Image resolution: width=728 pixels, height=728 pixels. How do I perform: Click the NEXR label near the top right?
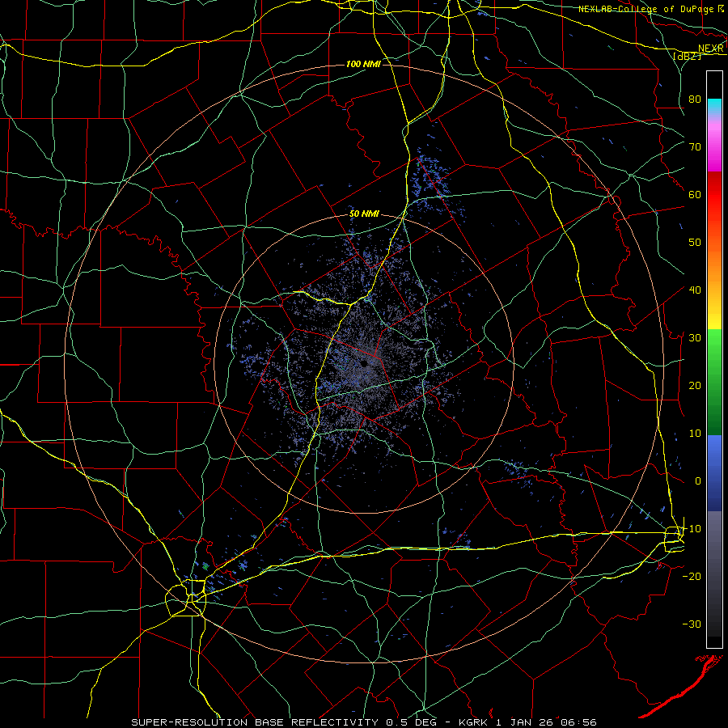click(710, 49)
